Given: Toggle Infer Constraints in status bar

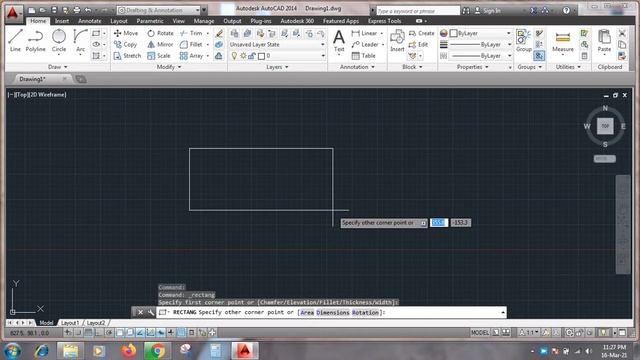Looking at the screenshot, I should 68,333.
